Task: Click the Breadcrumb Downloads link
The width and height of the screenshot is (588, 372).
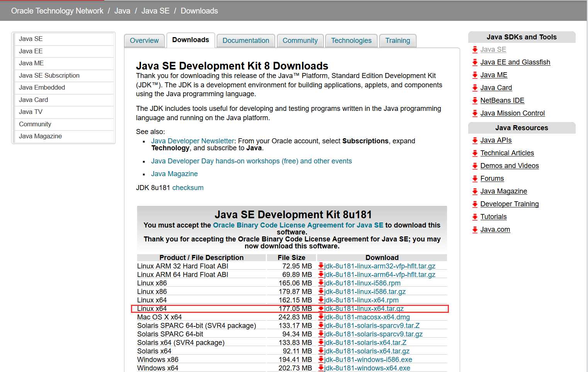Action: pyautogui.click(x=199, y=11)
